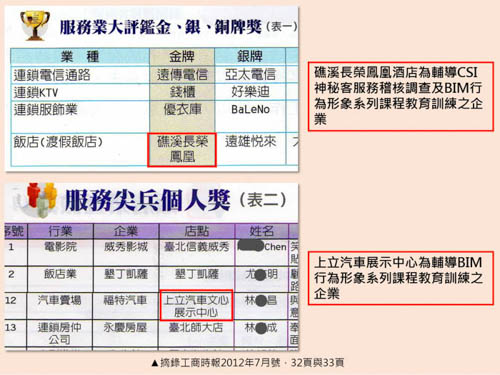Click the 金牌 column header
This screenshot has height=375, width=500.
(182, 56)
